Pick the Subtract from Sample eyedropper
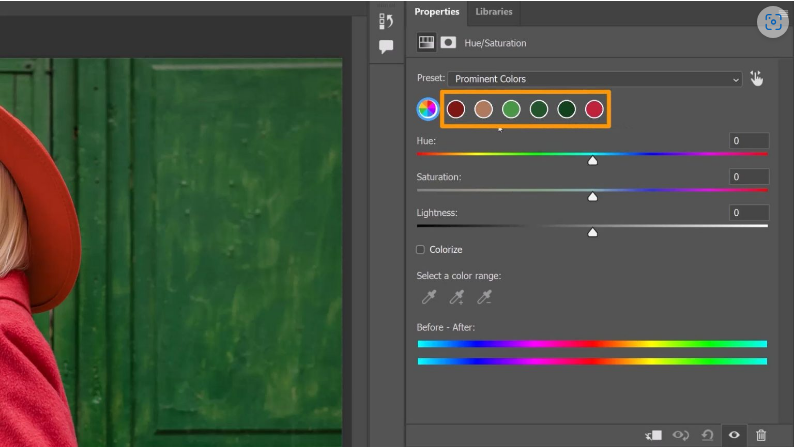The image size is (794, 448). click(485, 297)
